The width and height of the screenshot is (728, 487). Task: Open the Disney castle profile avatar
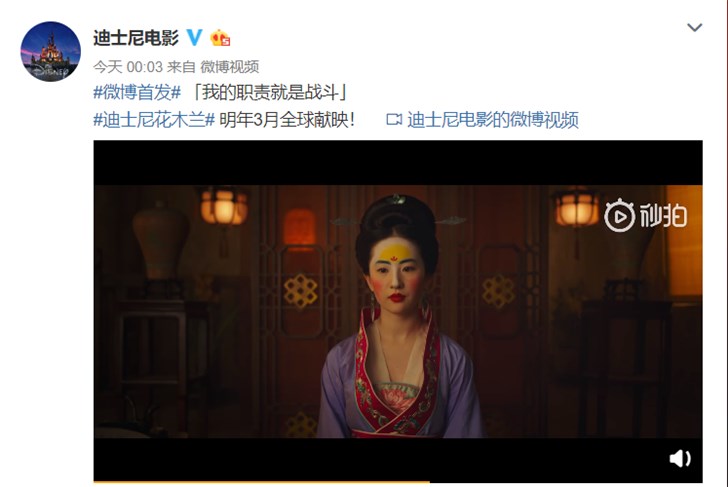pos(50,52)
